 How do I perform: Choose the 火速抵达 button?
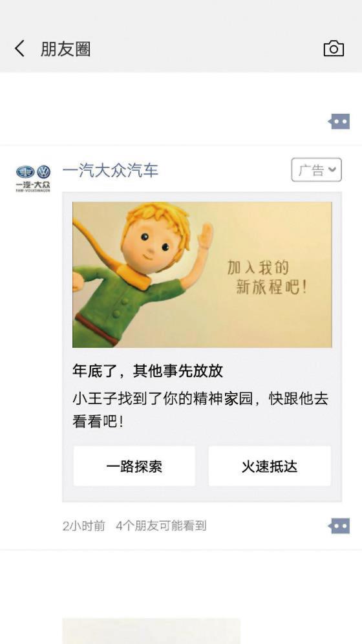[270, 466]
